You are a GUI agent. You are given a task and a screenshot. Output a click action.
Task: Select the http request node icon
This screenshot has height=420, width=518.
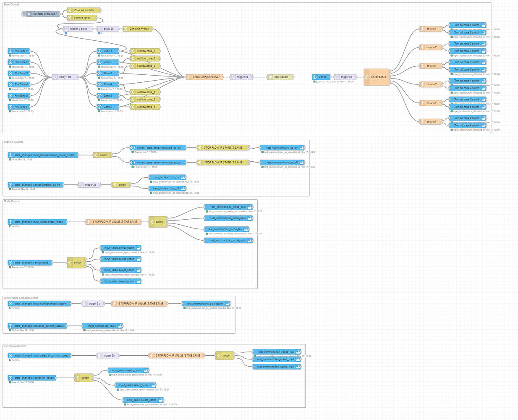point(270,77)
